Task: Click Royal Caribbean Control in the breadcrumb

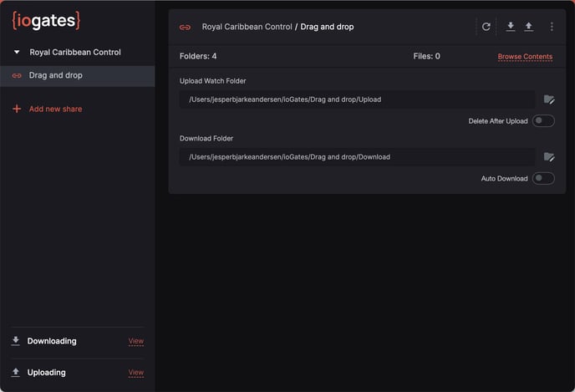Action: (x=247, y=27)
